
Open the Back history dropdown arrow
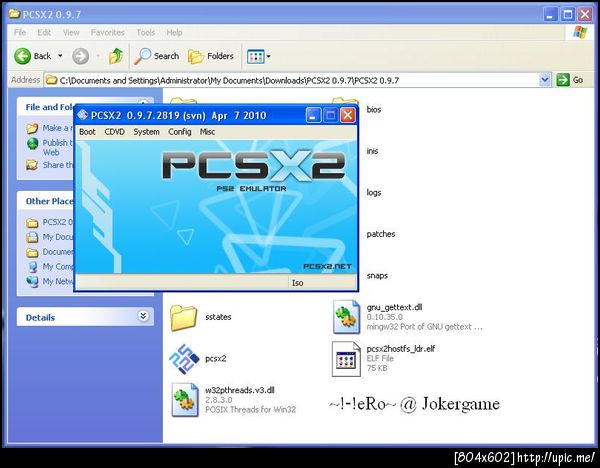click(x=60, y=56)
